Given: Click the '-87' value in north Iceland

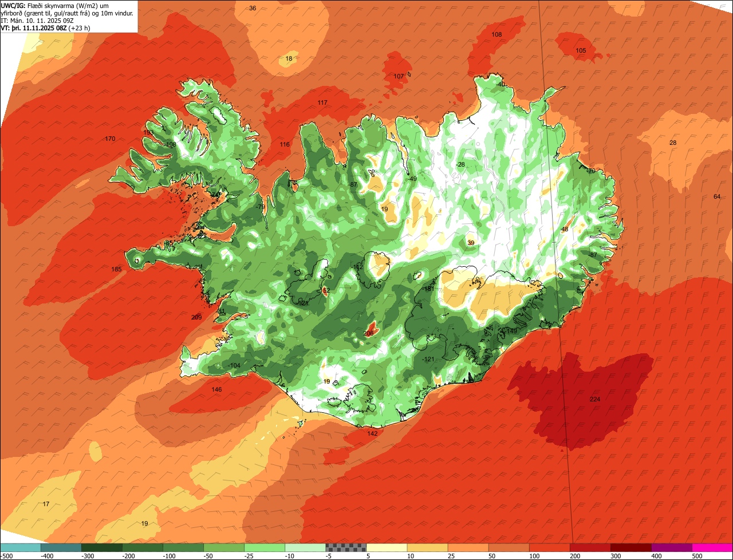Looking at the screenshot, I should 353,184.
